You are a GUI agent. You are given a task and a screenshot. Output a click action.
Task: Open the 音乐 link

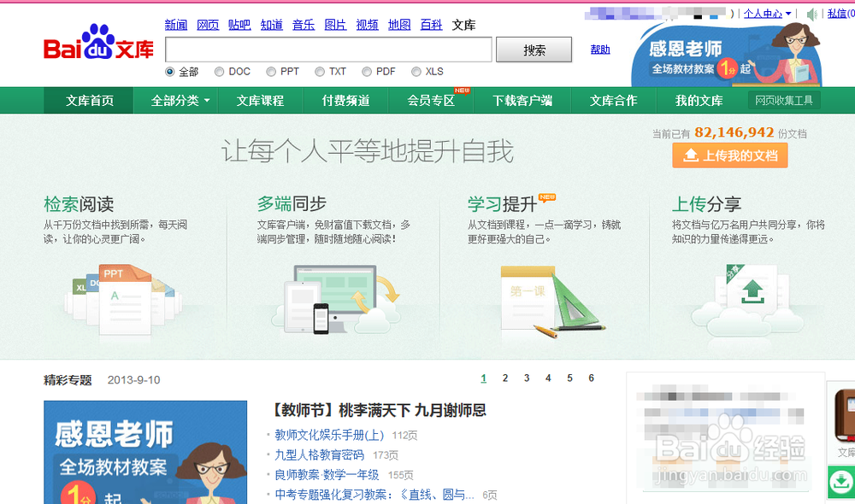(304, 25)
